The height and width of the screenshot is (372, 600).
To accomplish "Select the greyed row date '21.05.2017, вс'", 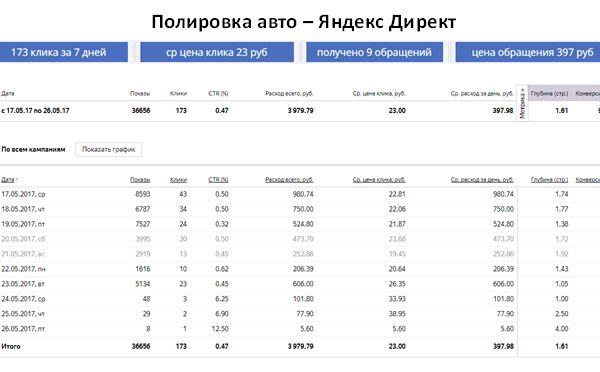I will [x=23, y=254].
